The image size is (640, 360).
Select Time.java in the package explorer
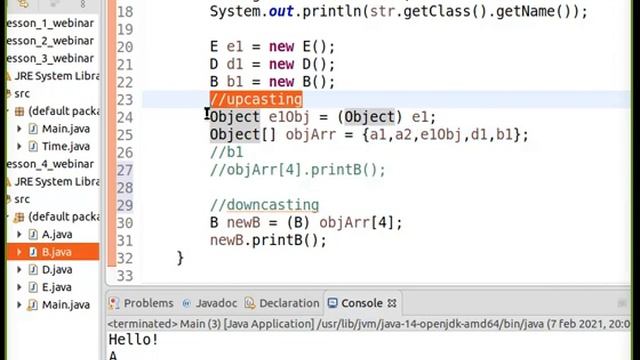tap(66, 147)
